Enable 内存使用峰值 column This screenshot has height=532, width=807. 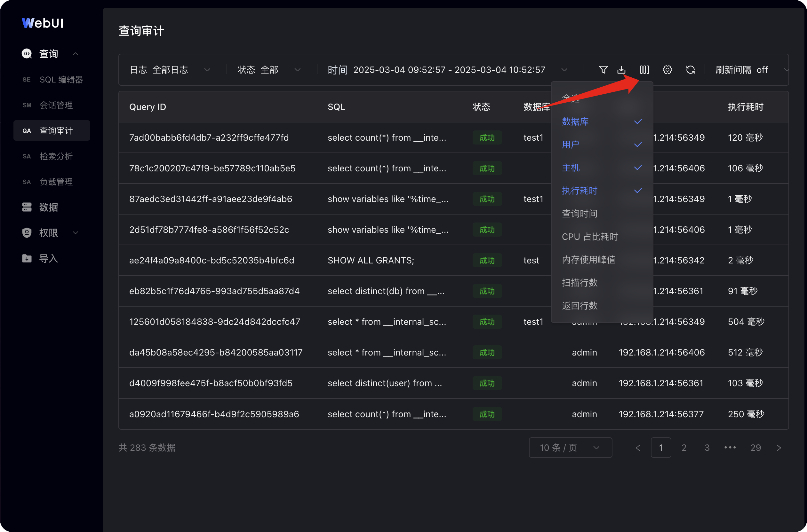[602, 260]
